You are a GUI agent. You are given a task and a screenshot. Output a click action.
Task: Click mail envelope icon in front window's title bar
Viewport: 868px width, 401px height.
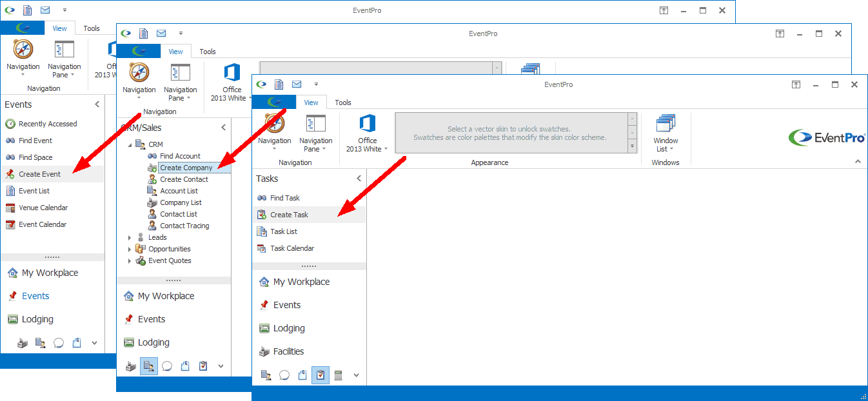(297, 84)
